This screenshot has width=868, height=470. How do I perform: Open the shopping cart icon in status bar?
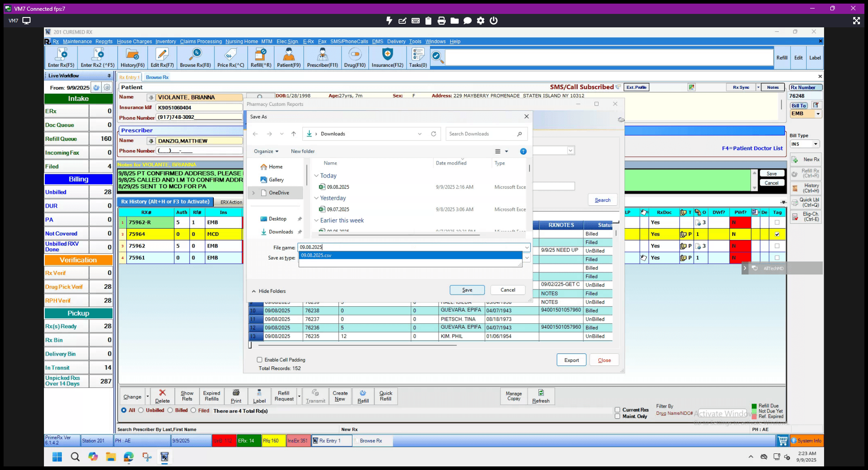pyautogui.click(x=782, y=441)
